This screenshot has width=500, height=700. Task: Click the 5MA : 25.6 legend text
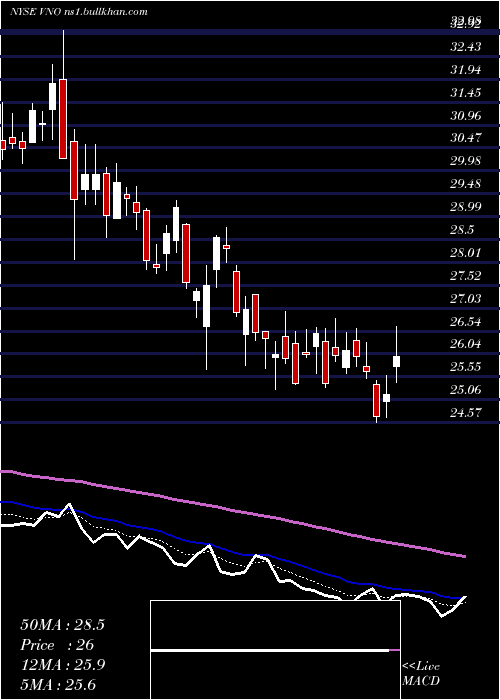tap(58, 684)
